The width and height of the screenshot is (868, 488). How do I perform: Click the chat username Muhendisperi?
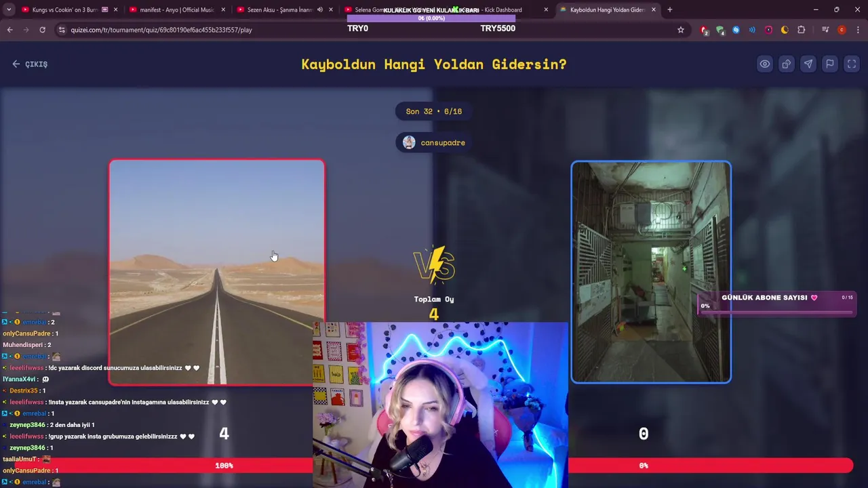coord(22,345)
